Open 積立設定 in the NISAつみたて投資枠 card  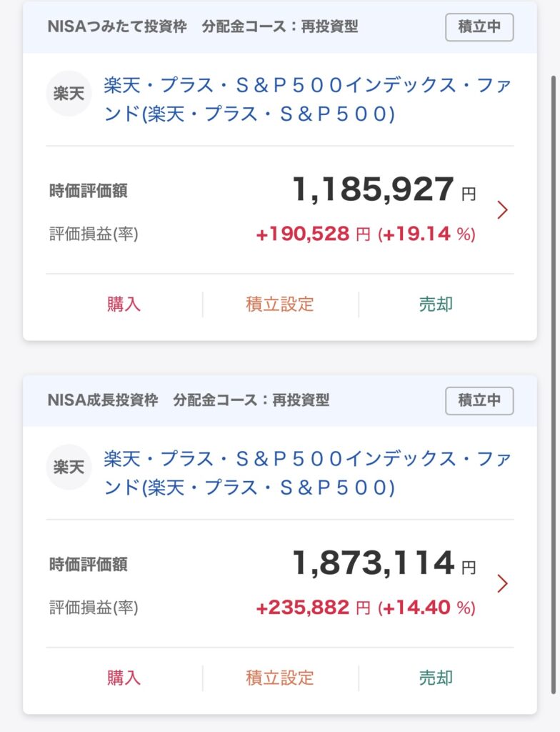tap(280, 304)
